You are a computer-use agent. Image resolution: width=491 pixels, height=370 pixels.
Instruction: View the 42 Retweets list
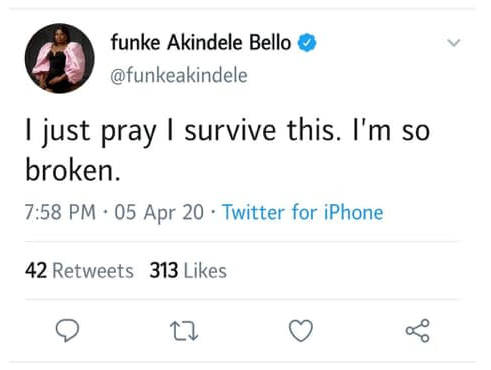pyautogui.click(x=79, y=270)
